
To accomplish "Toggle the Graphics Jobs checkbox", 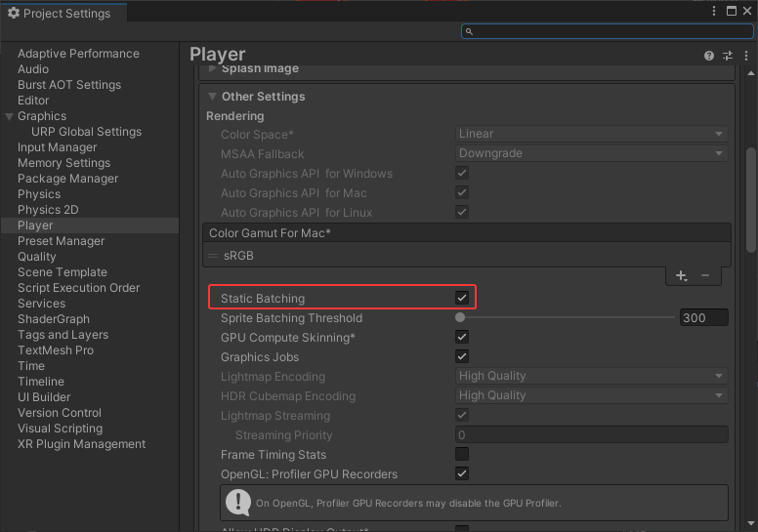I will tap(462, 357).
